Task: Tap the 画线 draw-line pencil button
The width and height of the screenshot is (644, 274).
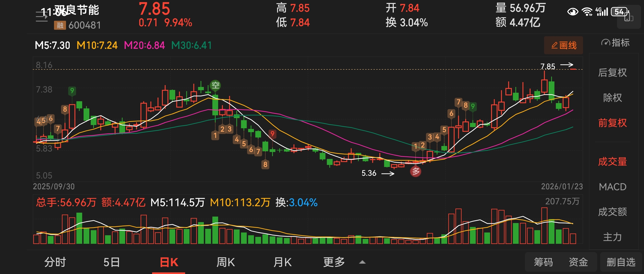Action: (x=563, y=45)
